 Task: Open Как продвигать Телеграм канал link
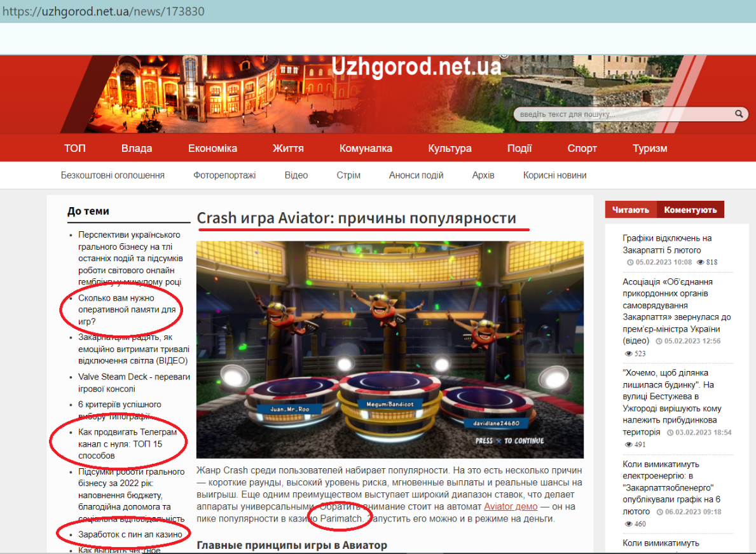coord(127,443)
